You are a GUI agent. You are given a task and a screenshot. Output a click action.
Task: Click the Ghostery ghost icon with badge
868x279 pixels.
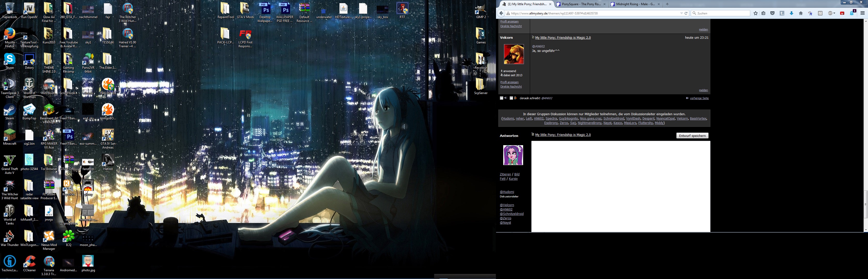click(851, 13)
